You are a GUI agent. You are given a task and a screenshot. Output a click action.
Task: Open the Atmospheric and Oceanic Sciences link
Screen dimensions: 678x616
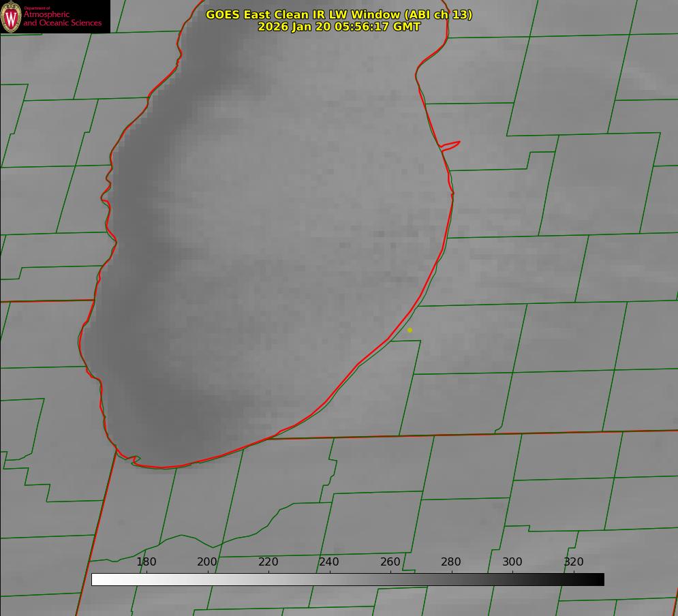63,18
